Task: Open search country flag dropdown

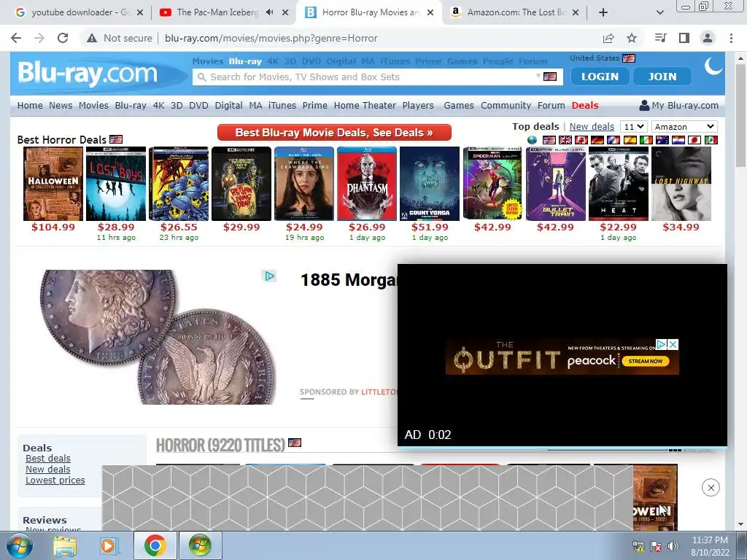Action: point(546,77)
